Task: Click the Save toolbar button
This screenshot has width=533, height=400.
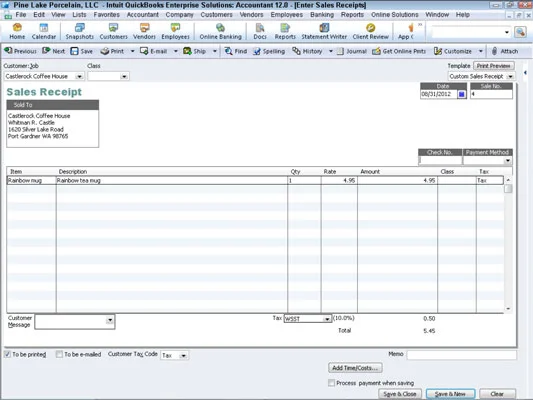Action: [x=82, y=51]
